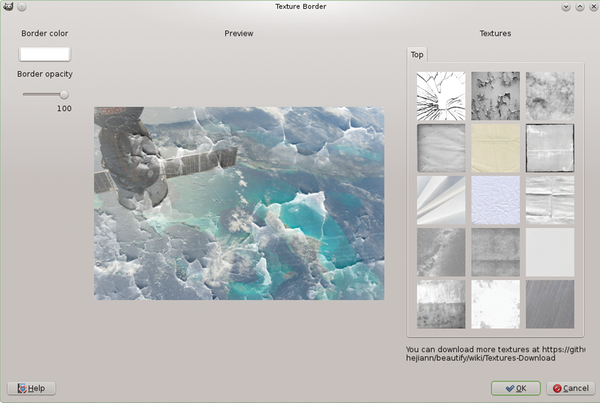Click the opacity value 100

click(x=64, y=109)
